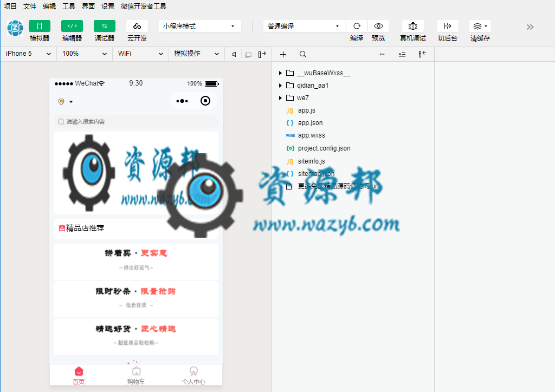Toggle the 模拟器 simulator panel button
This screenshot has height=392, width=555.
tap(39, 26)
